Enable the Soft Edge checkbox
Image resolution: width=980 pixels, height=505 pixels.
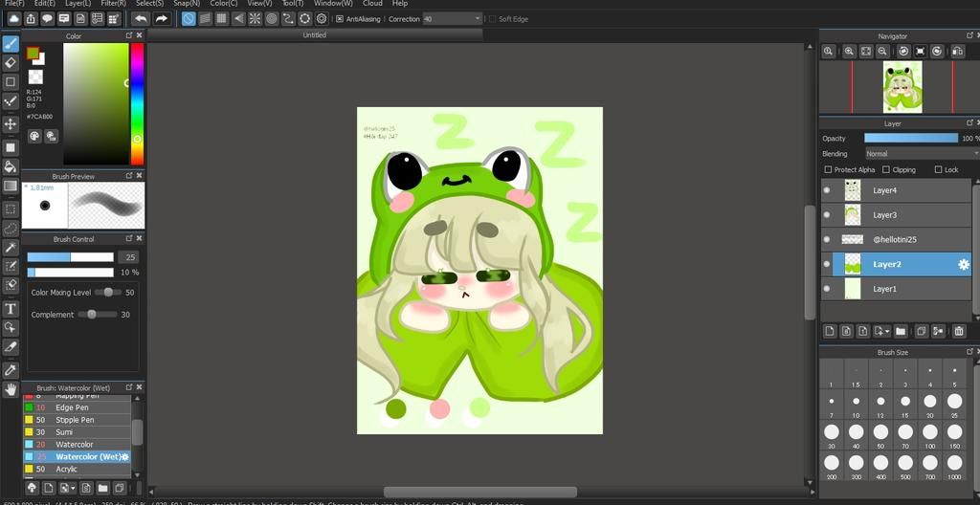tap(493, 19)
